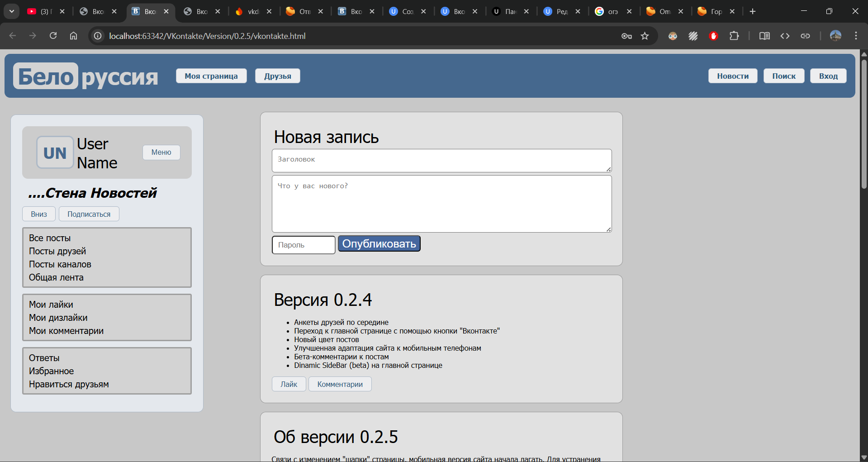
Task: Open the browser profile avatar
Action: (835, 36)
